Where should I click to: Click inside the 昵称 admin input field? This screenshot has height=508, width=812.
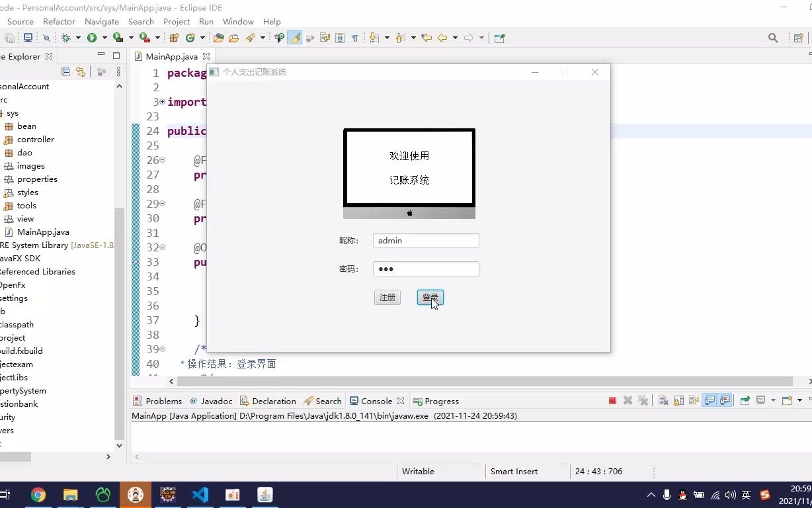tap(425, 240)
